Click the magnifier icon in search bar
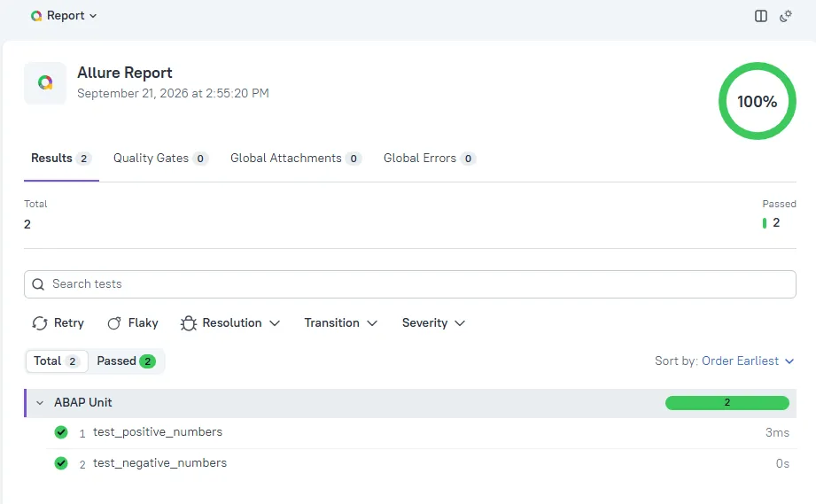The width and height of the screenshot is (816, 504). [38, 284]
